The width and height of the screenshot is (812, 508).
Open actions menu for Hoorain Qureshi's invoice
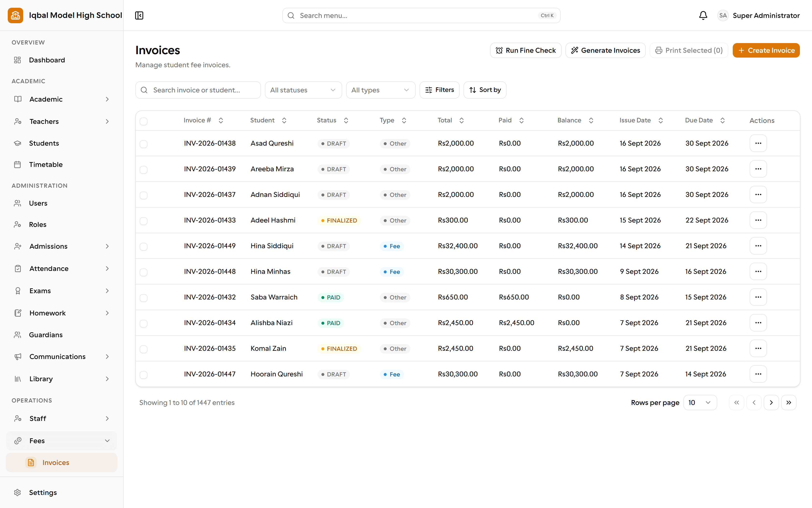tap(758, 374)
